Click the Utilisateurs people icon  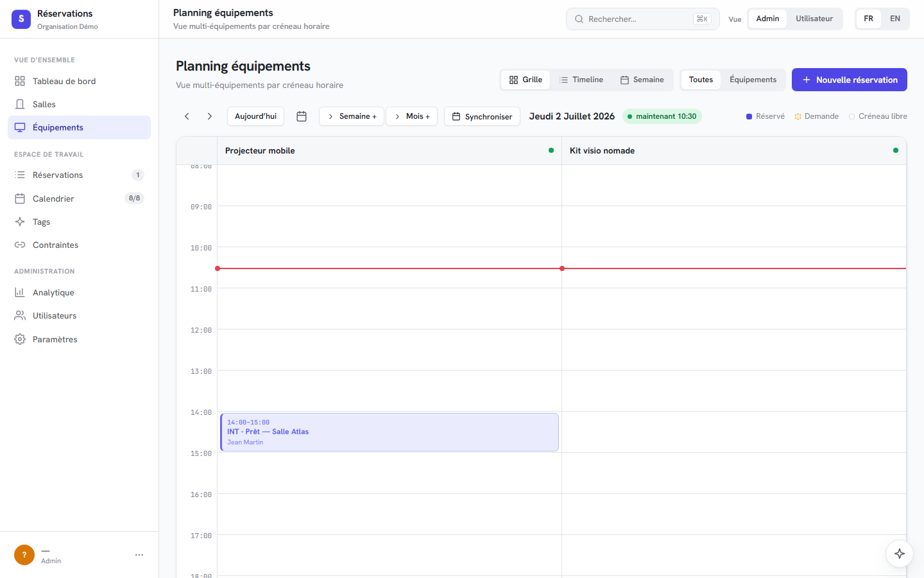pos(20,315)
